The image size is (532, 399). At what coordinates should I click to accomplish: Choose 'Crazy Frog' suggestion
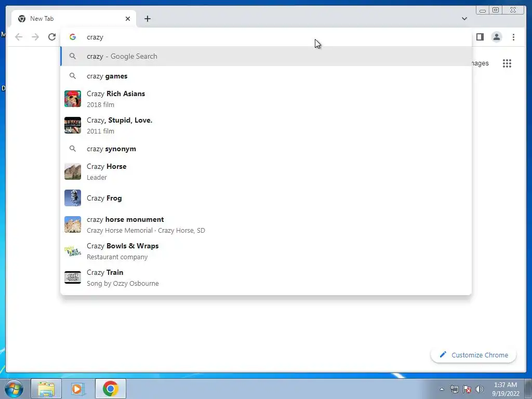(266, 198)
